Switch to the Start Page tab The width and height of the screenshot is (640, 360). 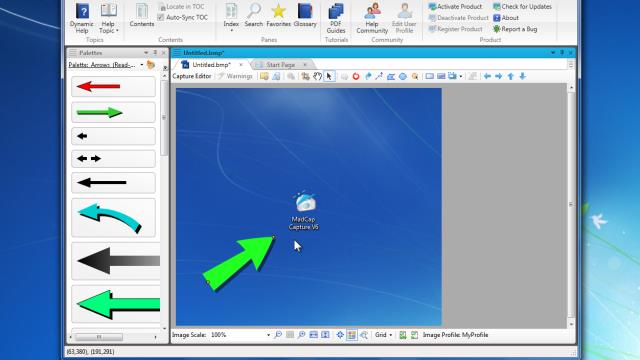[x=280, y=65]
